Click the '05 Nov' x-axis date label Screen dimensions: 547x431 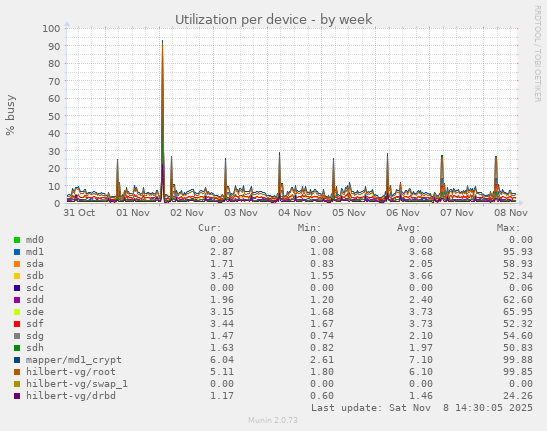[x=349, y=213]
